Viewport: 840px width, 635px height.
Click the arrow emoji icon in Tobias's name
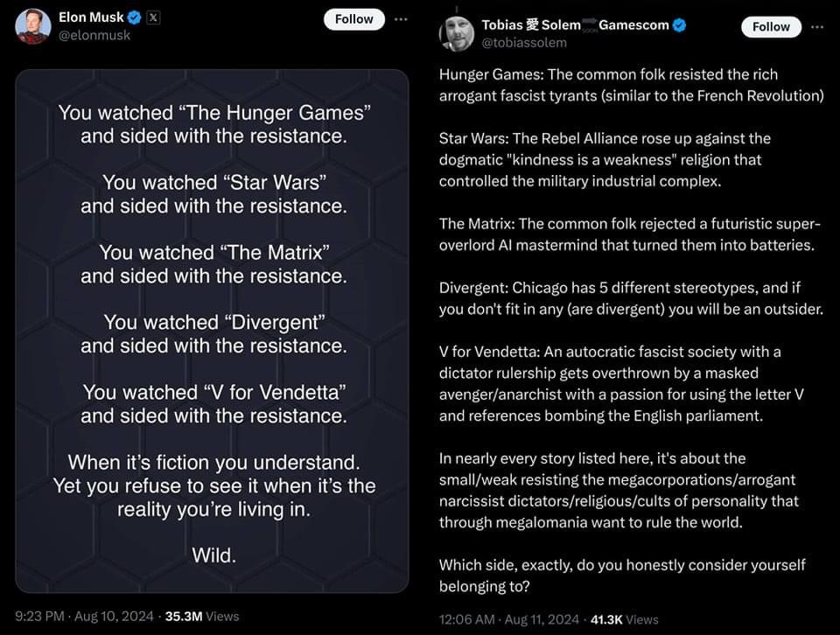click(x=590, y=24)
